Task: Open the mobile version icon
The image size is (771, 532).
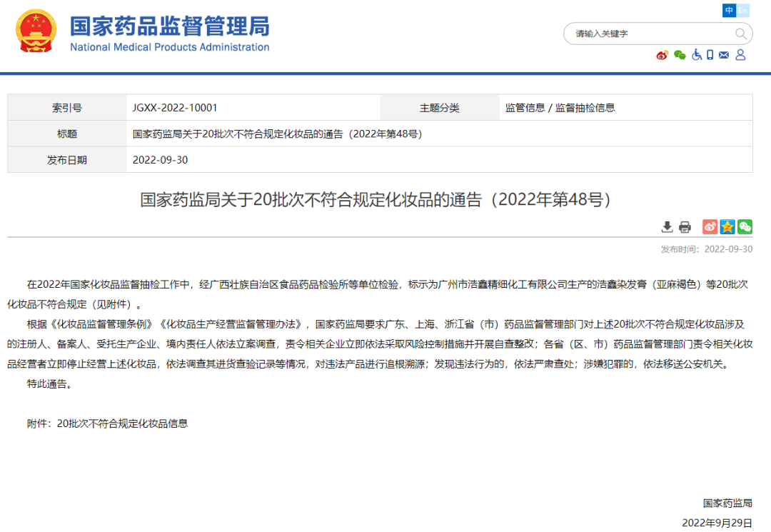Action: (x=710, y=55)
